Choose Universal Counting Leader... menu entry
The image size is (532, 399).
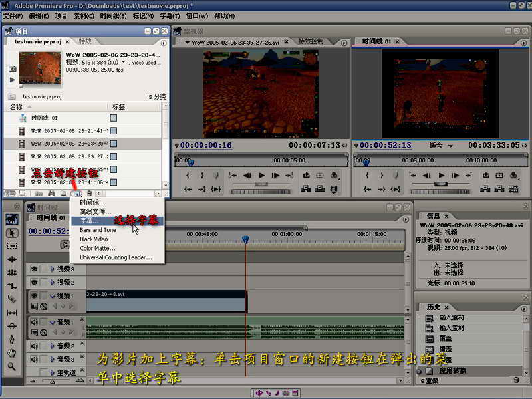(x=117, y=257)
